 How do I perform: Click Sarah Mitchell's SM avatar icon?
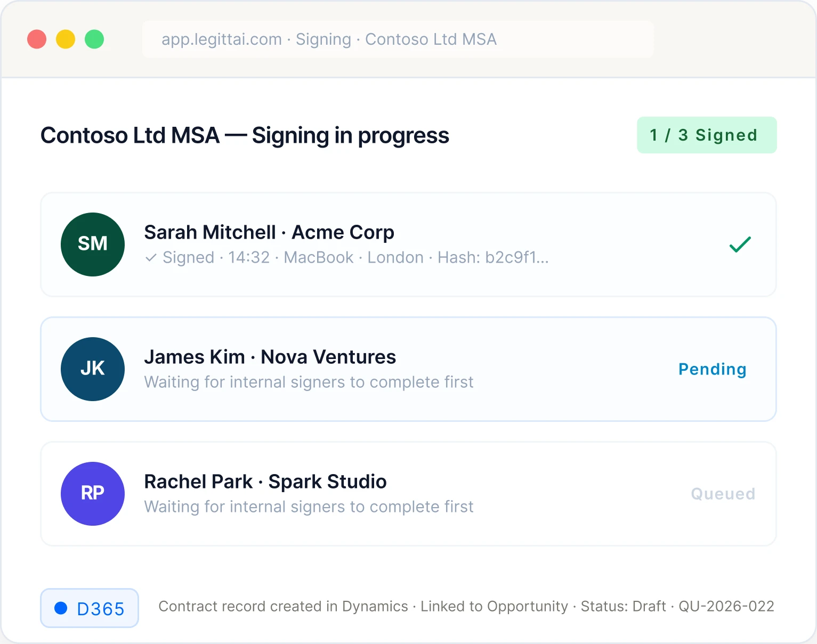[92, 244]
